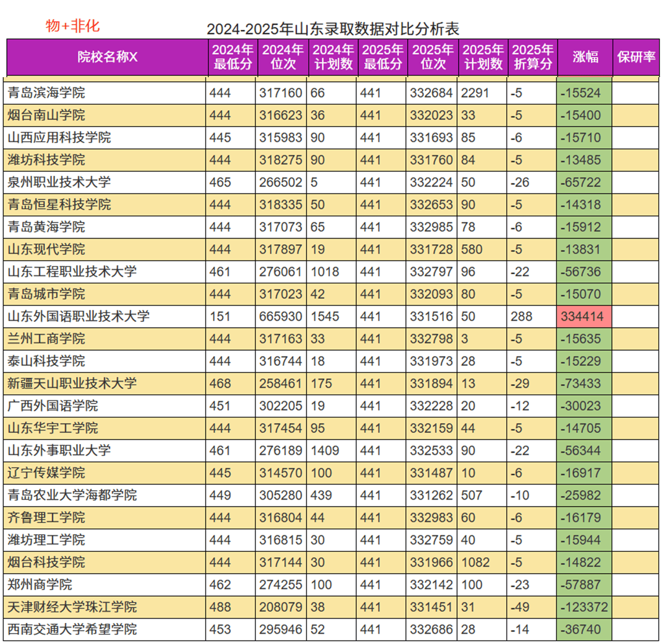Select the row name 山西应用科技学院

point(59,137)
